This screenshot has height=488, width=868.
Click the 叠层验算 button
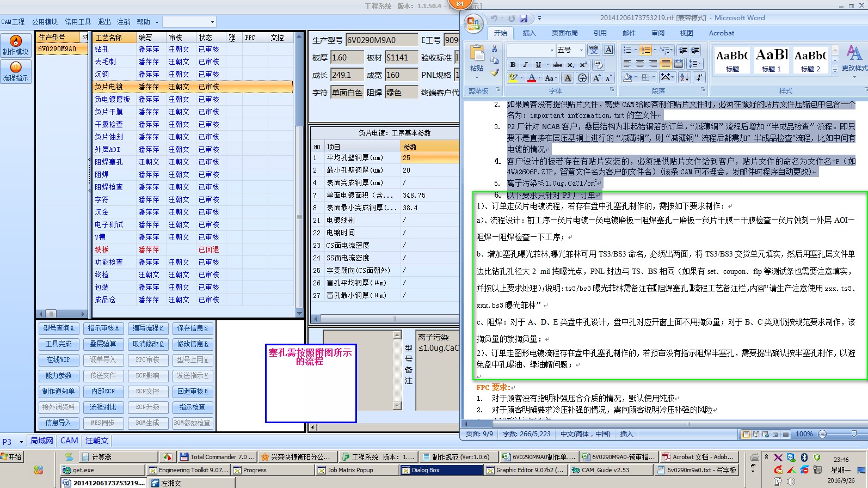point(103,344)
